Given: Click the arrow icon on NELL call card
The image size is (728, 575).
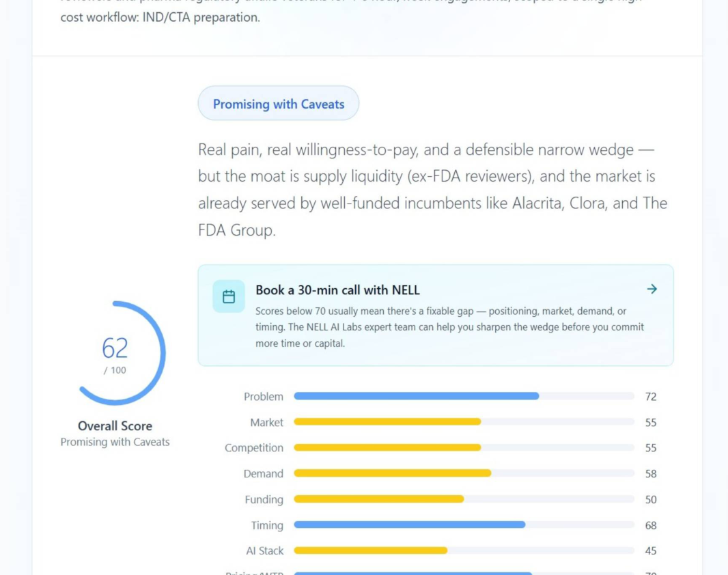Looking at the screenshot, I should 652,289.
